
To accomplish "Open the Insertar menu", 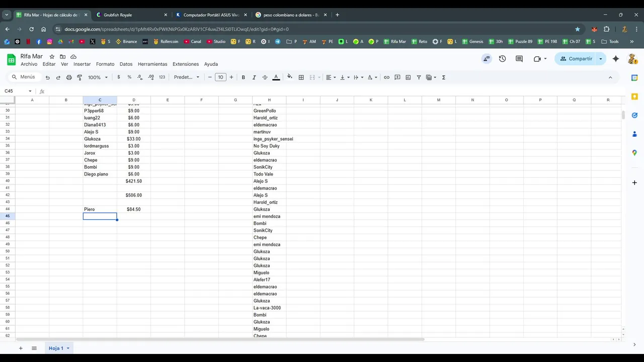I will pos(82,64).
